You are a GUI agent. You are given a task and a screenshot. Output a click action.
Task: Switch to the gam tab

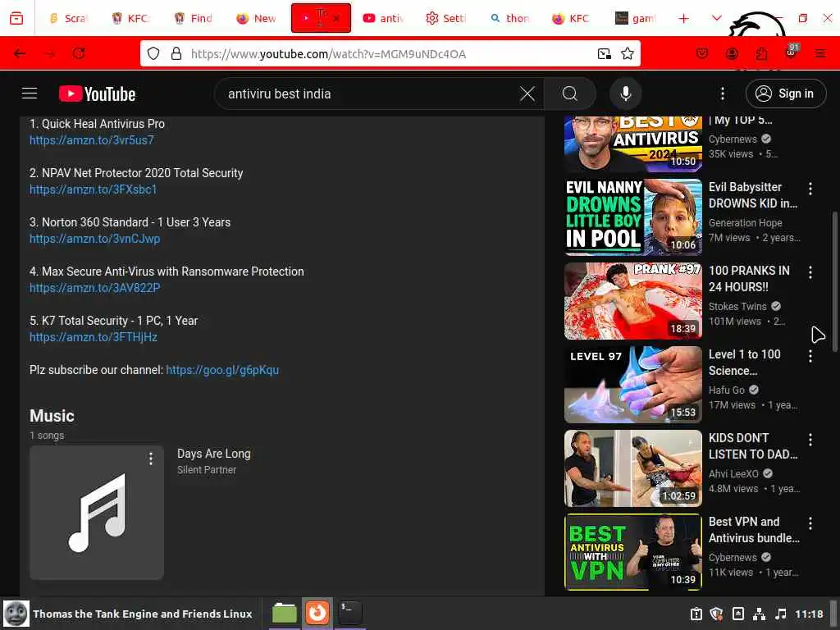tap(636, 18)
